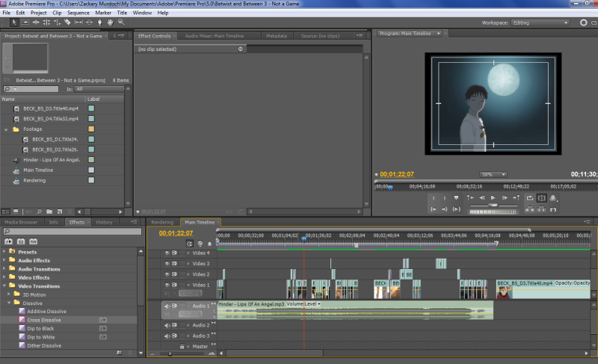Open the Workspace Editing dropdown
This screenshot has height=364, width=598.
click(x=540, y=23)
